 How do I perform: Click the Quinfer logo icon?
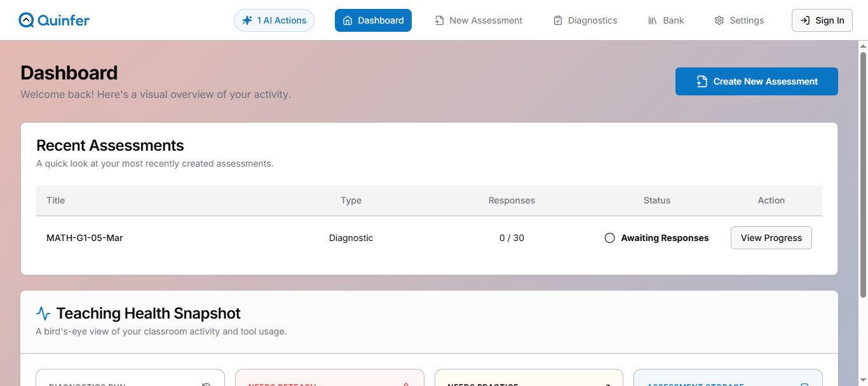pos(26,20)
